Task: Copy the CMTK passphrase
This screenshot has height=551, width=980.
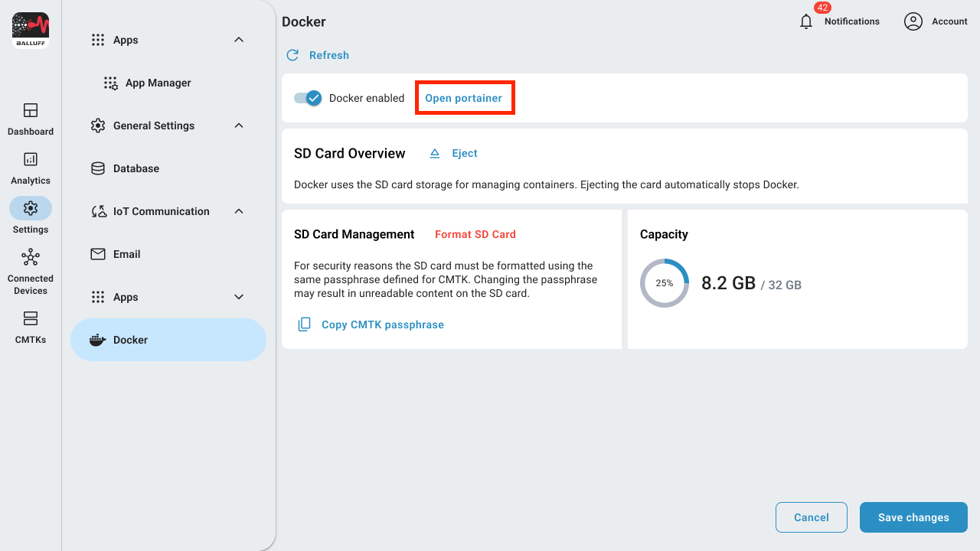Action: point(371,324)
